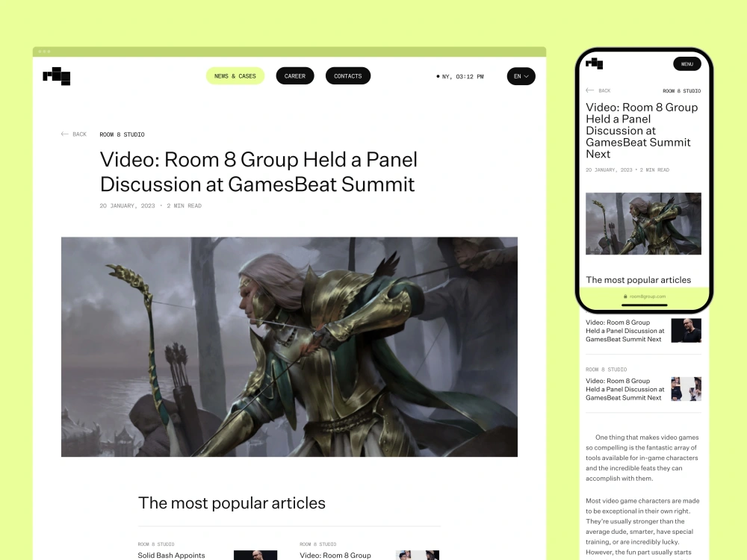Click the Room 8 logo in mobile header
This screenshot has height=560, width=747.
tap(595, 63)
